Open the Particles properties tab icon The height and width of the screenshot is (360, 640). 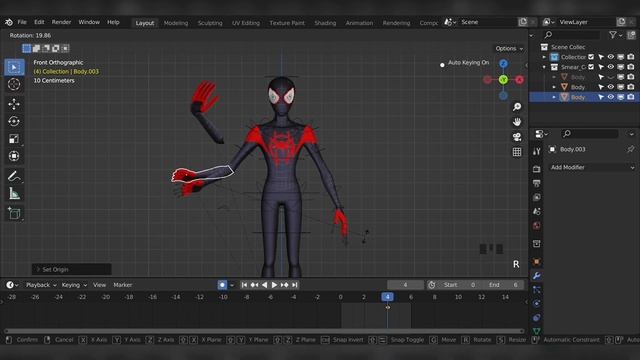[x=537, y=289]
